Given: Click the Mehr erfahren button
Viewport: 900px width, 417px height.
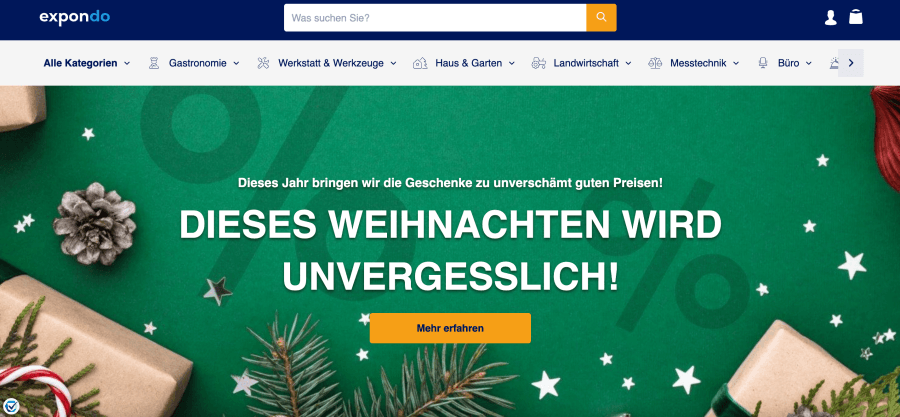Looking at the screenshot, I should pos(450,328).
